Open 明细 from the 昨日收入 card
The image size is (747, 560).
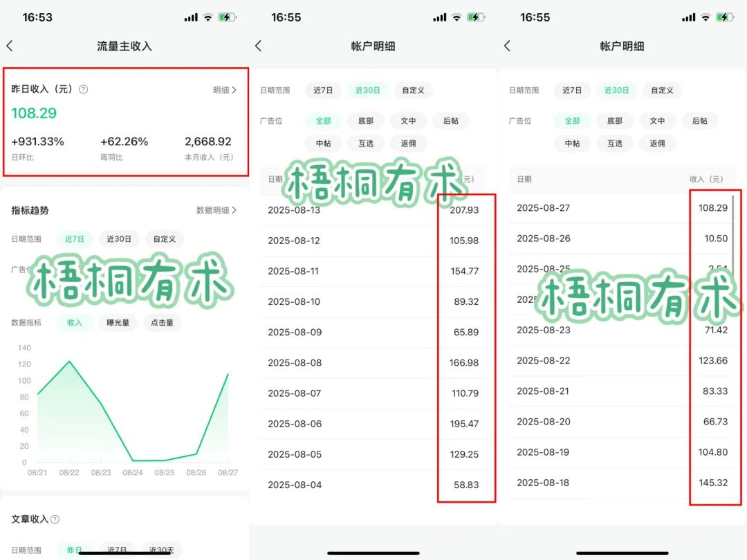(x=223, y=89)
